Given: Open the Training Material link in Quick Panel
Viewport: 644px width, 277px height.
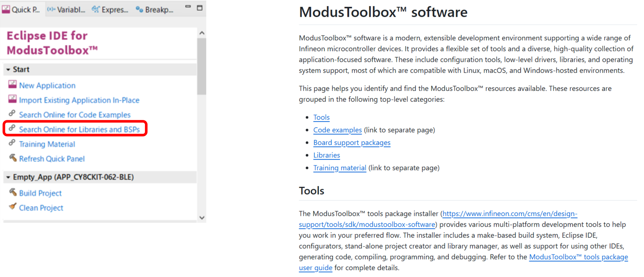Looking at the screenshot, I should pyautogui.click(x=47, y=144).
